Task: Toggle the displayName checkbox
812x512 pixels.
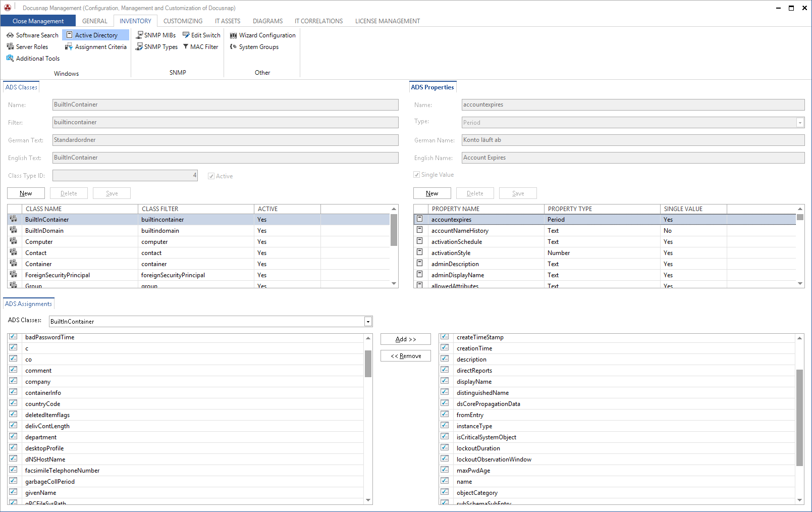Action: [x=445, y=381]
